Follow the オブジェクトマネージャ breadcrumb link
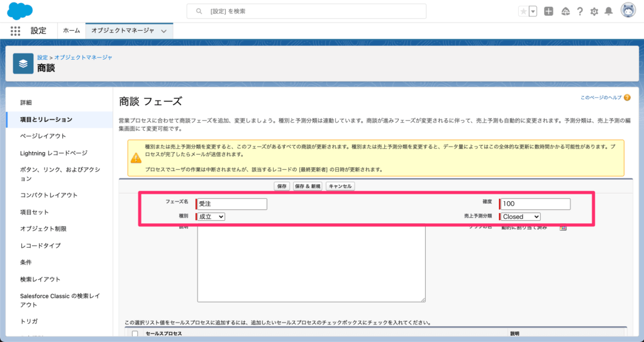The height and width of the screenshot is (342, 644). coord(84,57)
